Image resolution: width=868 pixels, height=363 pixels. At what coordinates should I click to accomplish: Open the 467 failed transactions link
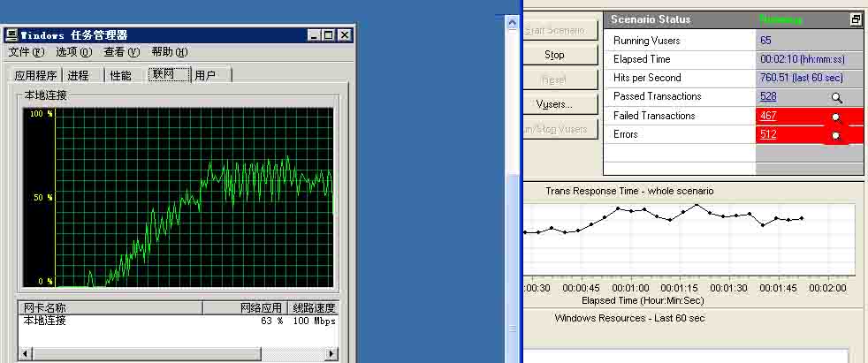pyautogui.click(x=767, y=117)
